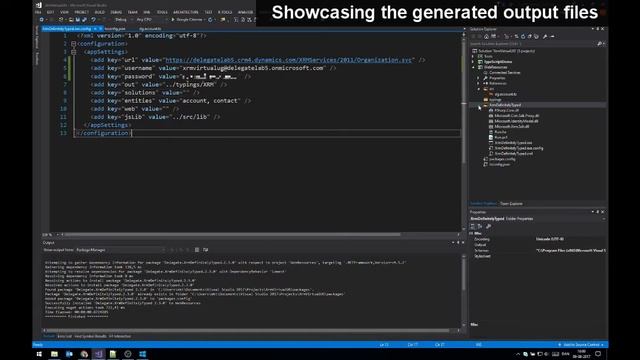Open the PROJECT menu
640x360 pixels.
coord(81,12)
